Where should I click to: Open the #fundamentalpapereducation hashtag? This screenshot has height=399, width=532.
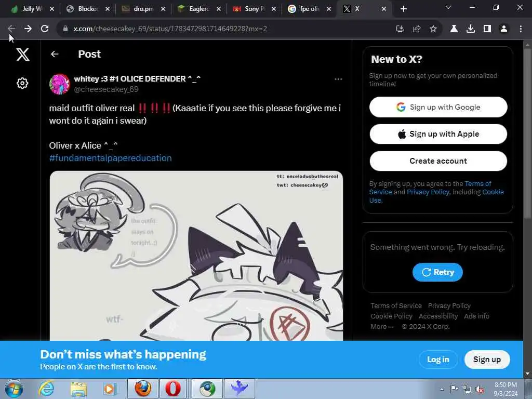coord(110,158)
